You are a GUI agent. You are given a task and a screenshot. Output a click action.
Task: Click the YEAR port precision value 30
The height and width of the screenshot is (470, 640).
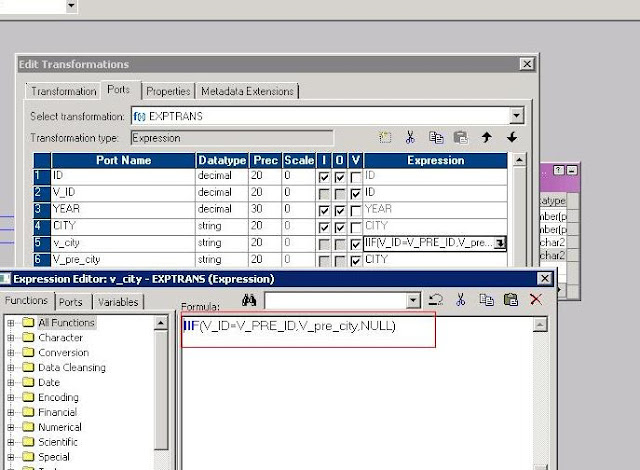pyautogui.click(x=257, y=209)
